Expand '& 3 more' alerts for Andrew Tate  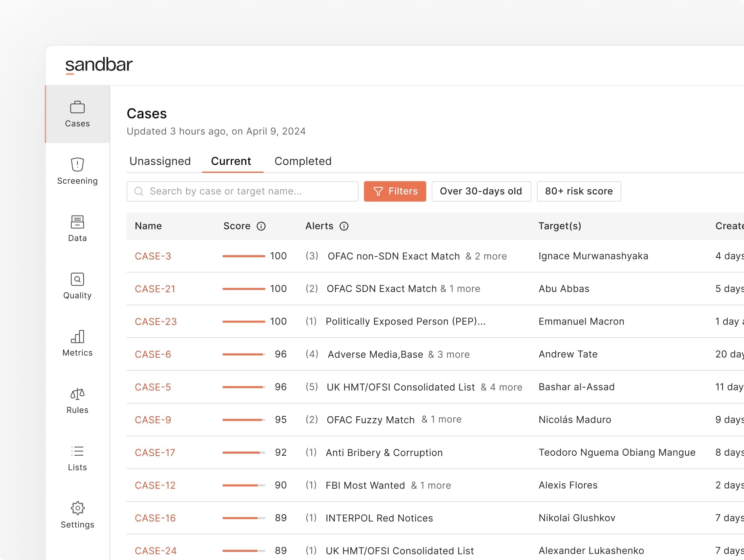coord(449,354)
